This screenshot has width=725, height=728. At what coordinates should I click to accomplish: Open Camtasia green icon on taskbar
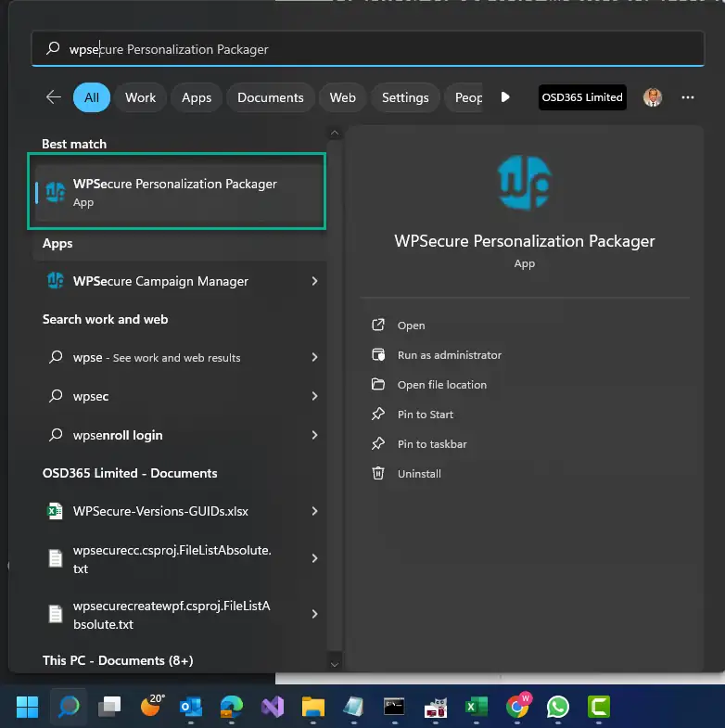coord(599,707)
